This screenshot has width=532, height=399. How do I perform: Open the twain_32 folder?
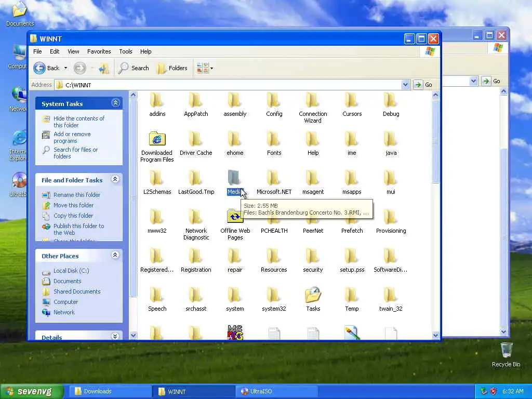(x=391, y=299)
